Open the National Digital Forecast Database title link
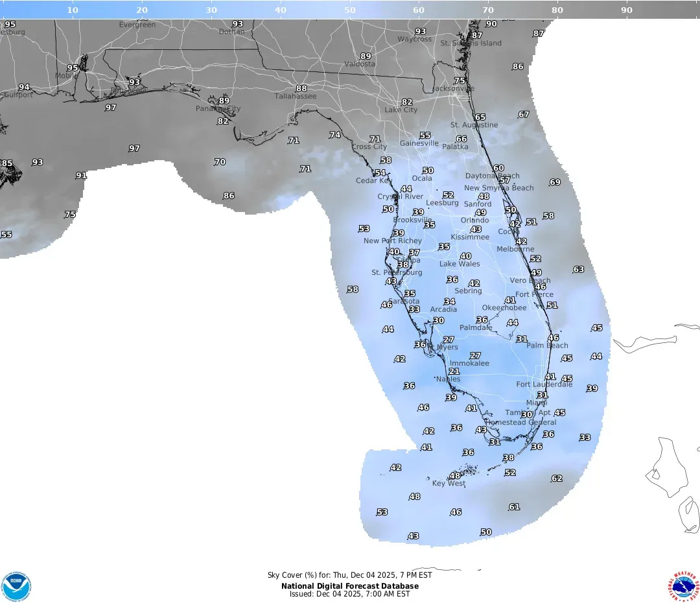 [350, 585]
